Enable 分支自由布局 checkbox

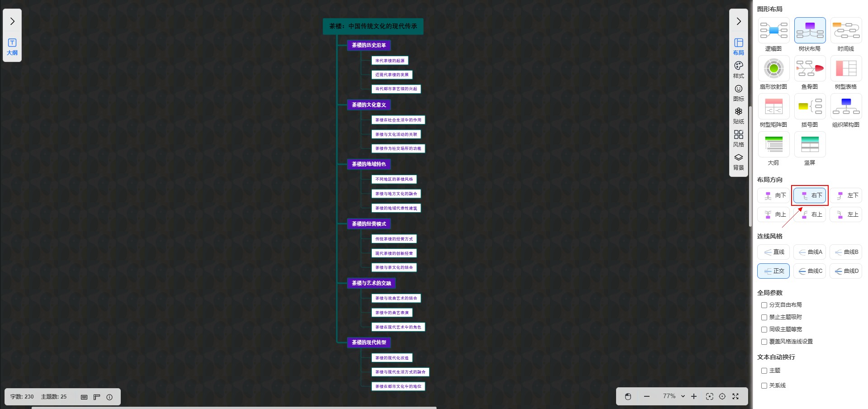[764, 305]
